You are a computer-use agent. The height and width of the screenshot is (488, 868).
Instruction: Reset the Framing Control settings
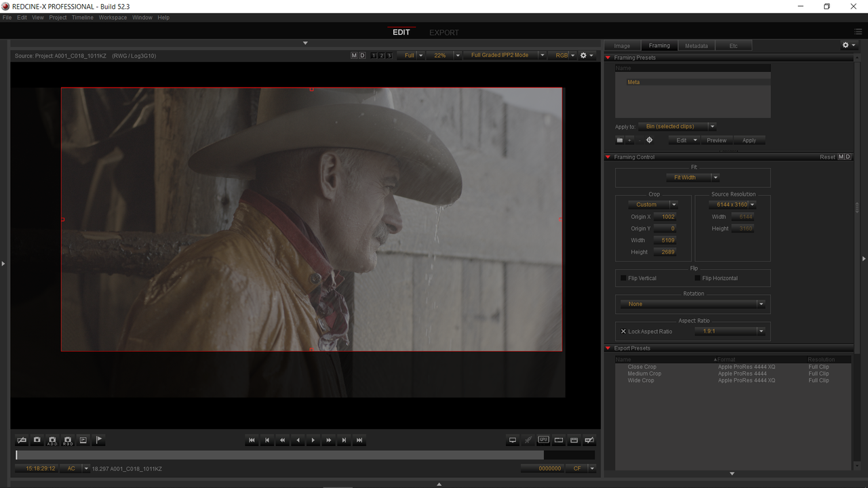(827, 157)
